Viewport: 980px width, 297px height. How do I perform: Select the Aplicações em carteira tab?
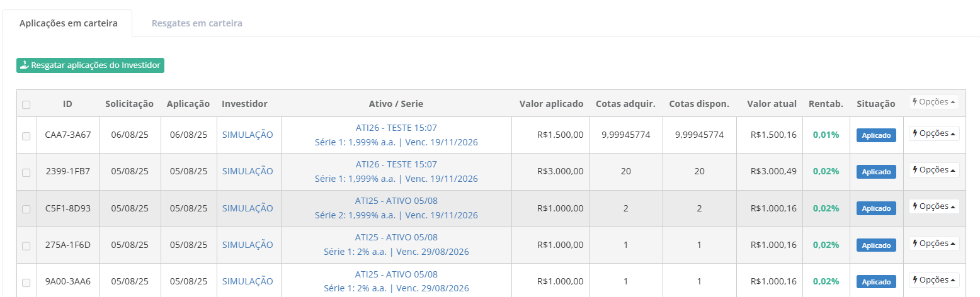[x=68, y=23]
